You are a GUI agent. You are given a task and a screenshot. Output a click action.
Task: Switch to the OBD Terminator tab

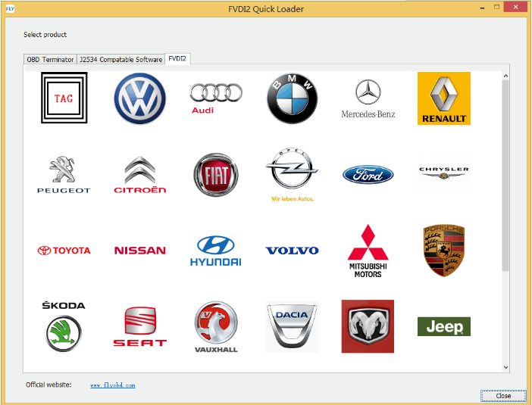50,59
